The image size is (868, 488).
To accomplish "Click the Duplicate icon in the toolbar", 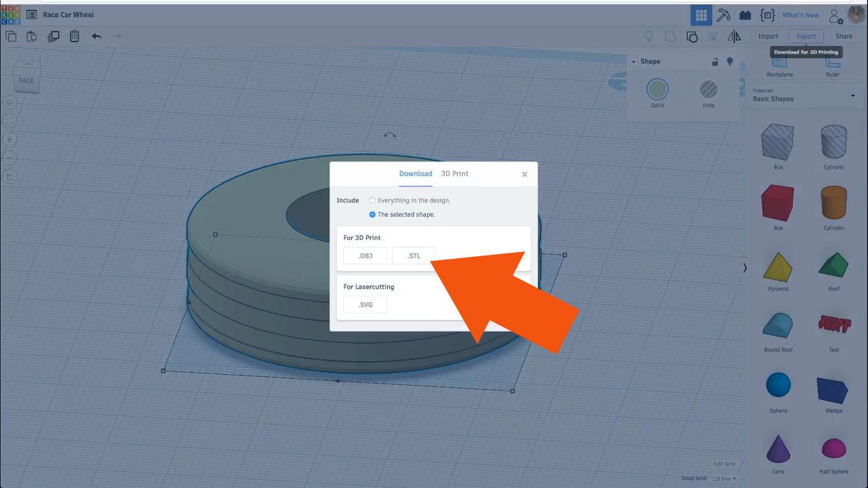I will (54, 36).
